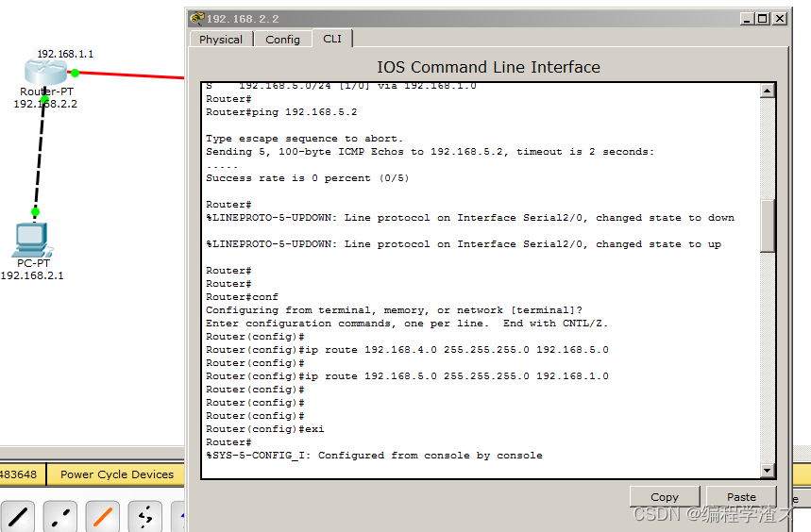
Task: Choose the orange fiber cable tool
Action: [x=103, y=517]
